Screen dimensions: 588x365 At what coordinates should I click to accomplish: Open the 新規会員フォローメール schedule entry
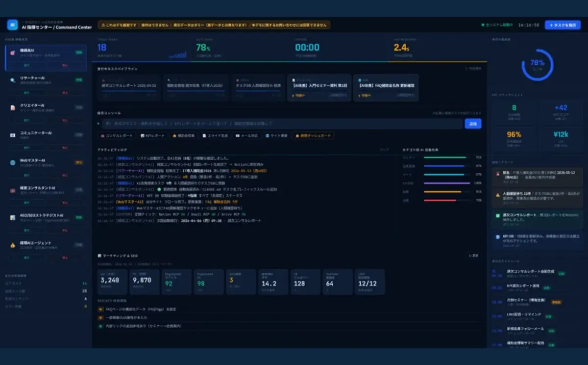click(x=537, y=330)
